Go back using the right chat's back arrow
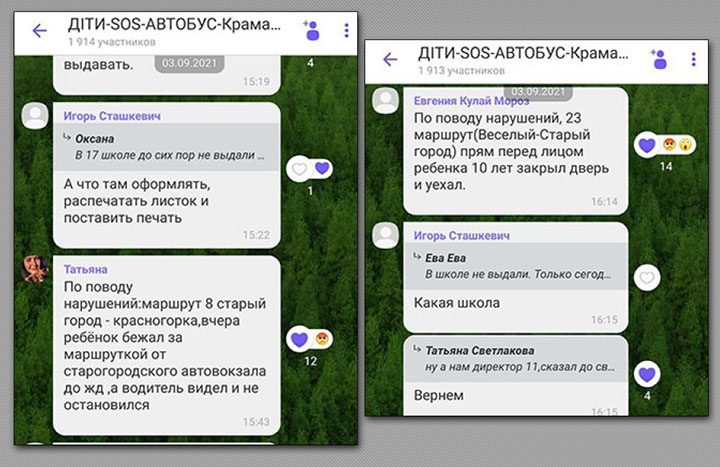This screenshot has width=720, height=467. tap(390, 60)
